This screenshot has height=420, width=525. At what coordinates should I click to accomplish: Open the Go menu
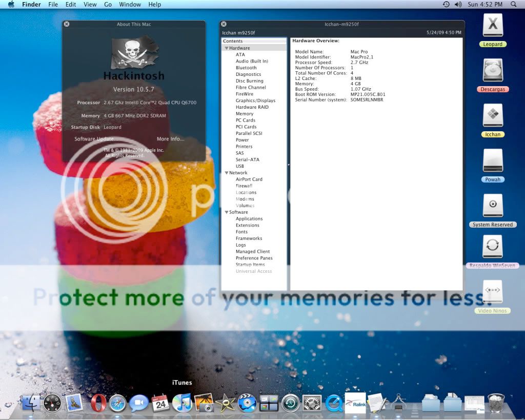pos(108,5)
